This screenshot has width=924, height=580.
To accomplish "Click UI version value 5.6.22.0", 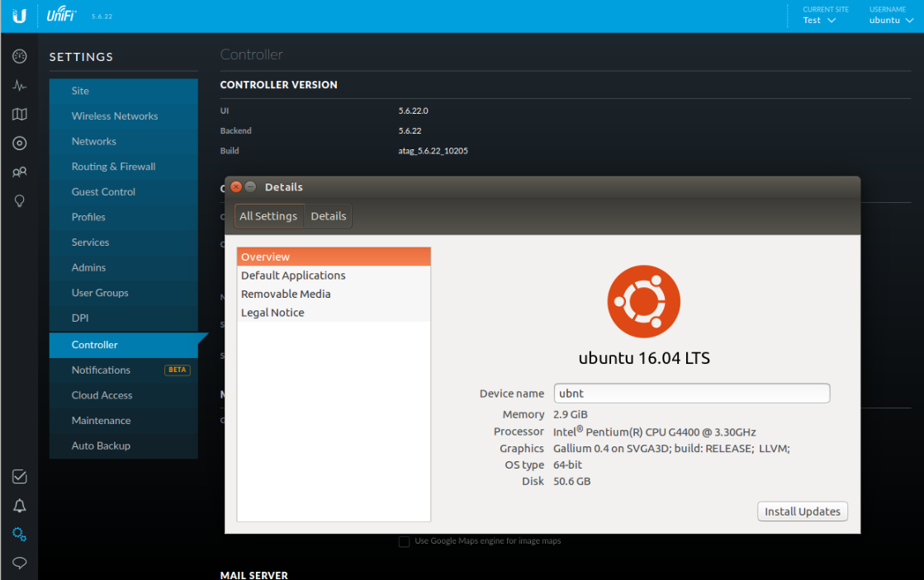I will click(x=413, y=111).
